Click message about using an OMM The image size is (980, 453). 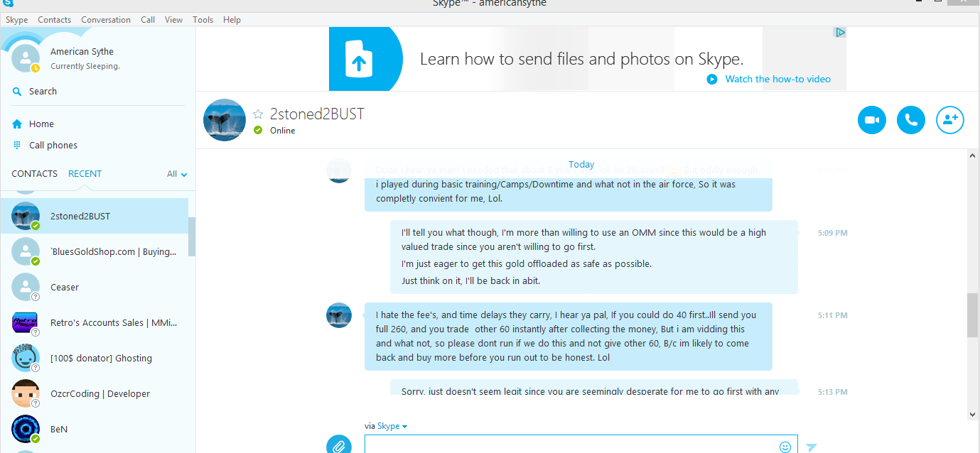point(593,256)
